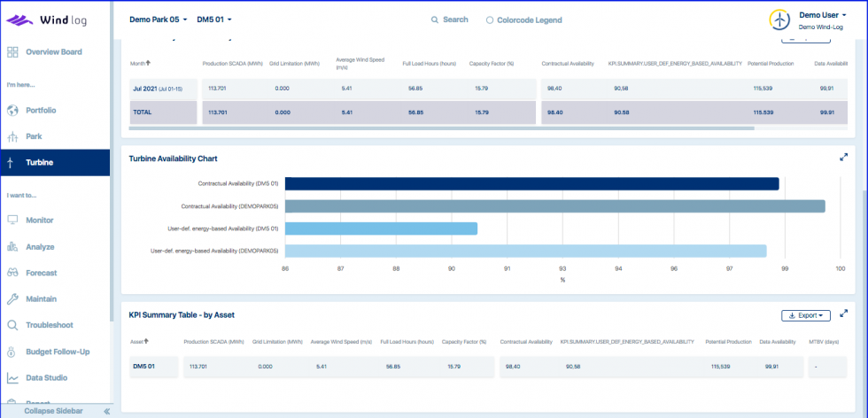This screenshot has height=418, width=868.
Task: Toggle the Colorcode Legend radio button
Action: tap(490, 19)
